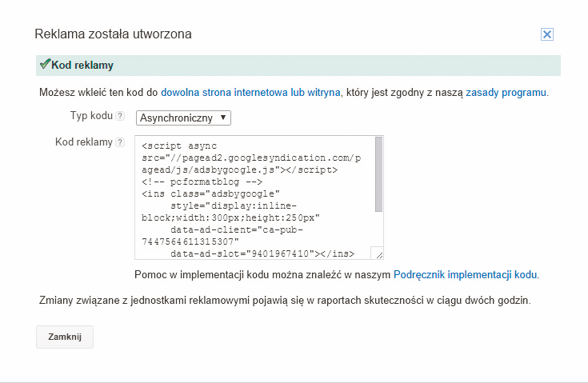Open link dowolna strona internetowa lub witryna
The width and height of the screenshot is (588, 383).
[251, 93]
